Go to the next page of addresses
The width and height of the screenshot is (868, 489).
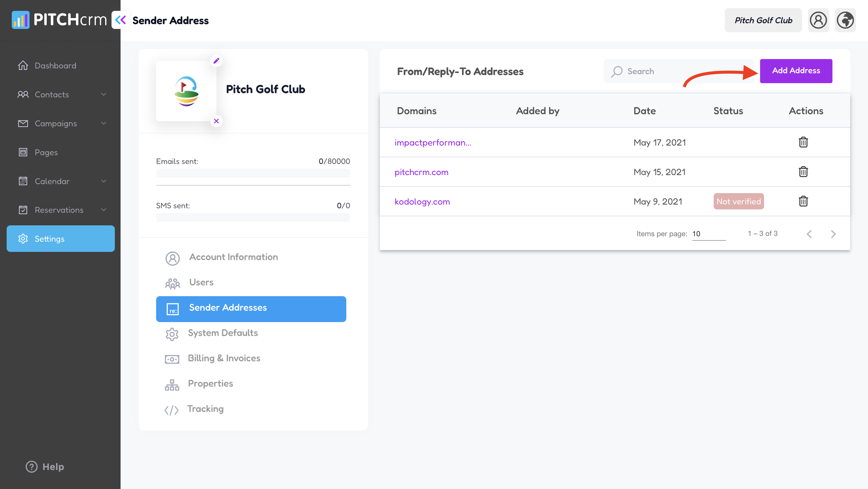(x=833, y=234)
